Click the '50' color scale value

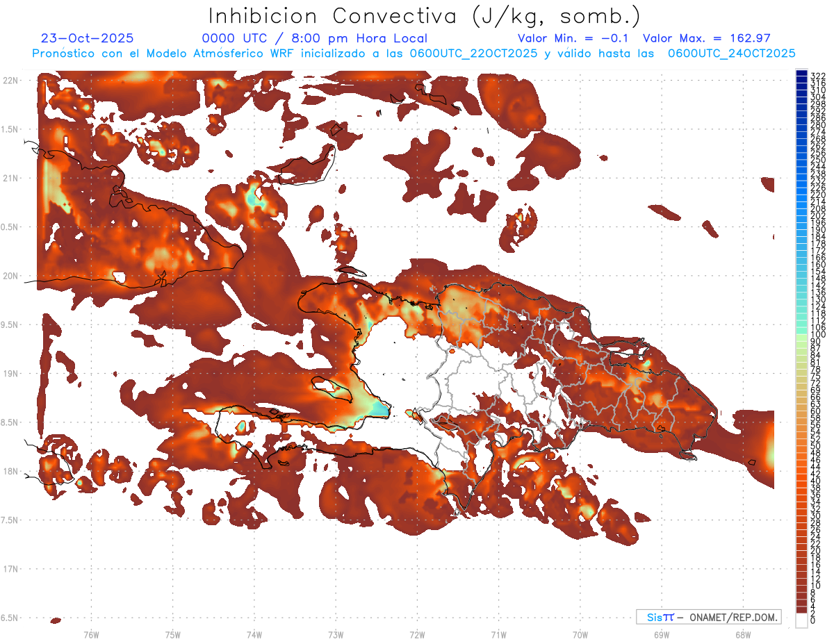[x=816, y=446]
